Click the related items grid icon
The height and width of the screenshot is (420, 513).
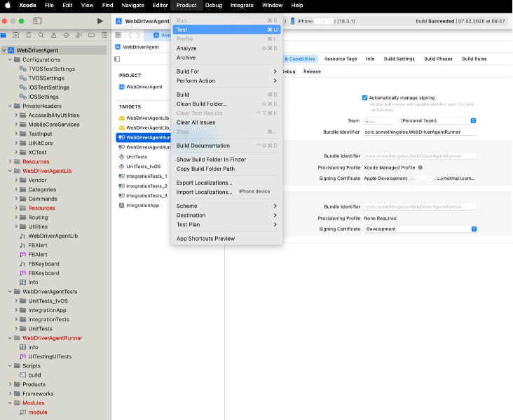[118, 35]
